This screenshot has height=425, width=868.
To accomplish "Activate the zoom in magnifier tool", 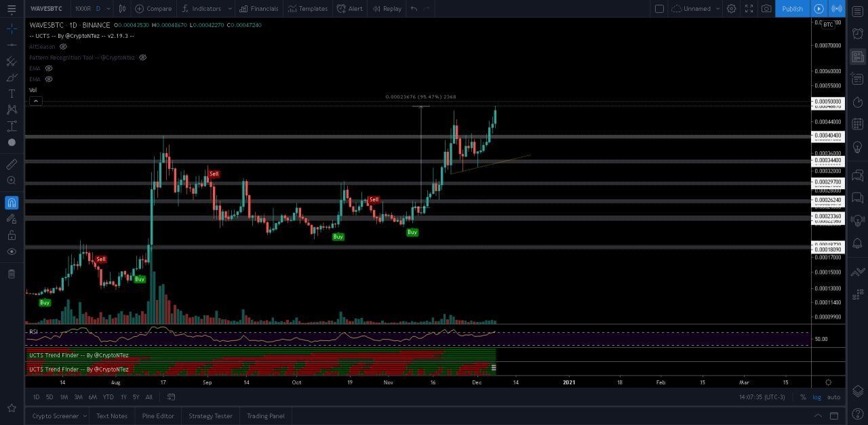I will point(12,180).
